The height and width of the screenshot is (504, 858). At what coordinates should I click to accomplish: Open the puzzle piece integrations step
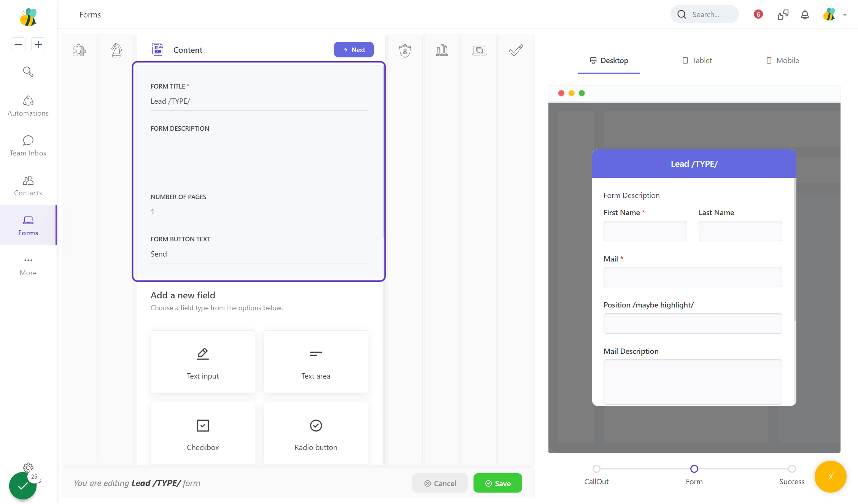[79, 50]
